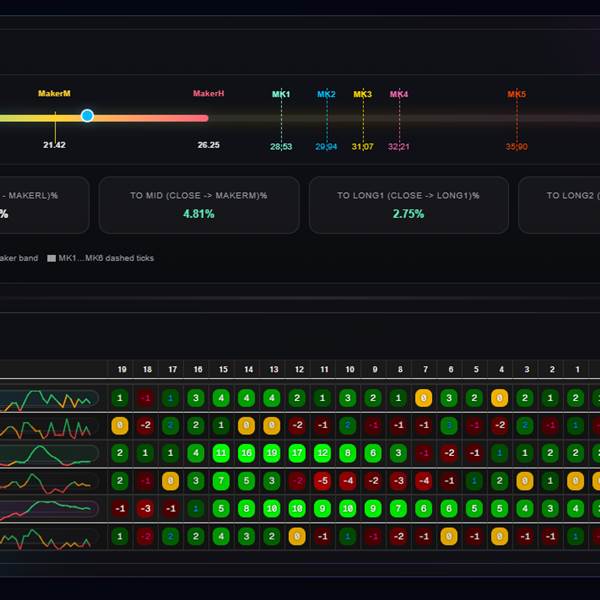This screenshot has height=600, width=600.
Task: Click the blue handle on the maker band
Action: 87,115
